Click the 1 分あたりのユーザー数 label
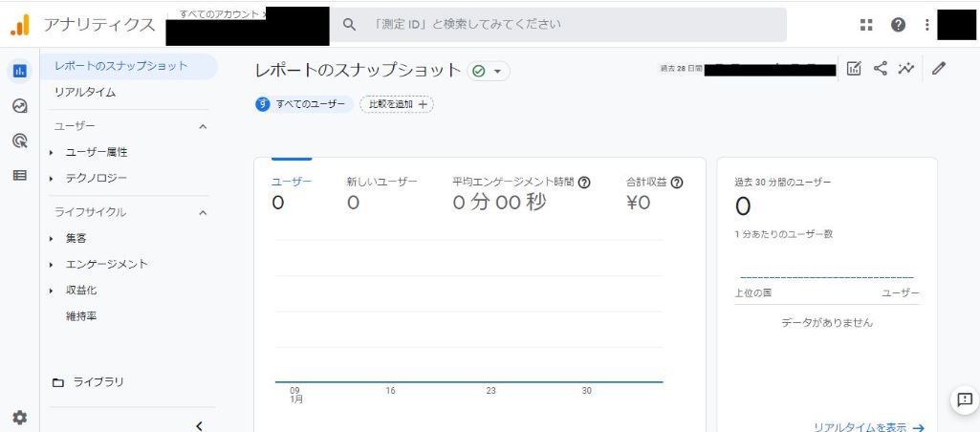980x432 pixels. click(784, 234)
